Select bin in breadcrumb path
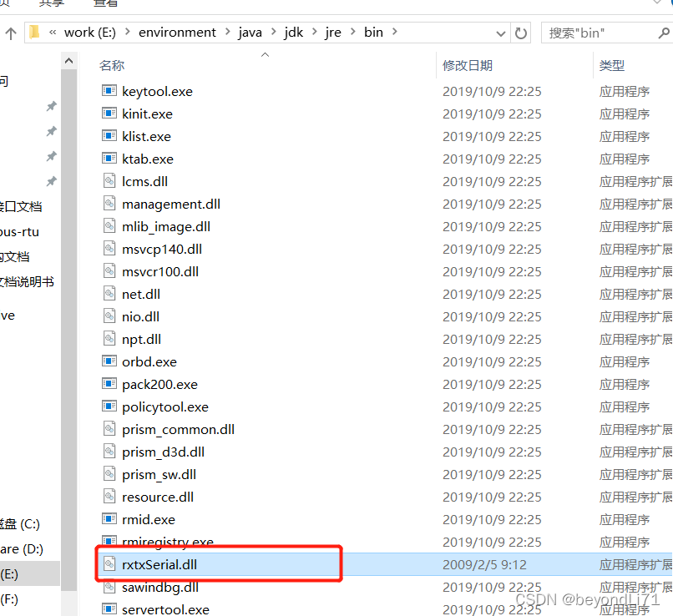Screen dimensions: 673x616 pos(373,33)
